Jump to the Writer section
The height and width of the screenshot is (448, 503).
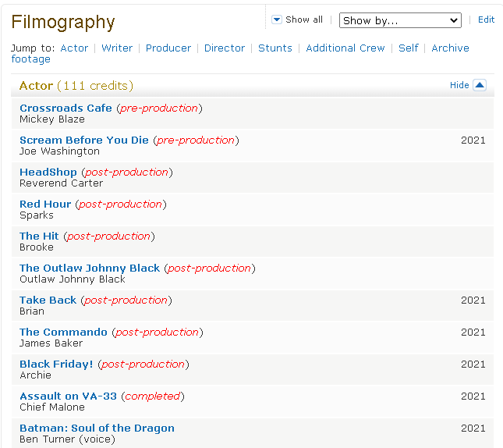(x=117, y=48)
